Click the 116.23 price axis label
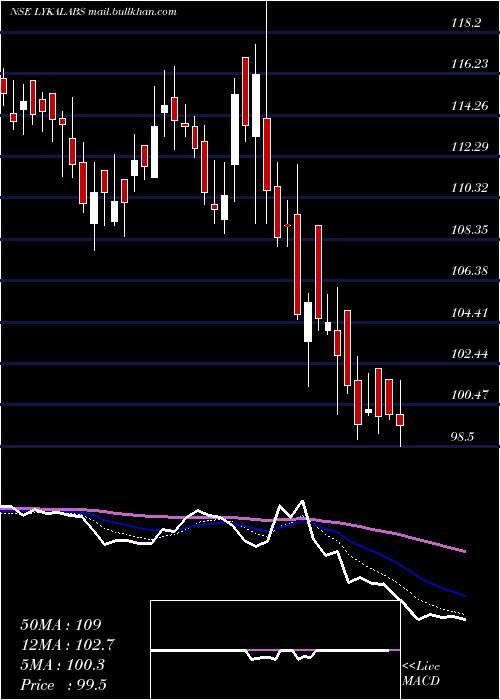The height and width of the screenshot is (700, 500). click(x=469, y=64)
